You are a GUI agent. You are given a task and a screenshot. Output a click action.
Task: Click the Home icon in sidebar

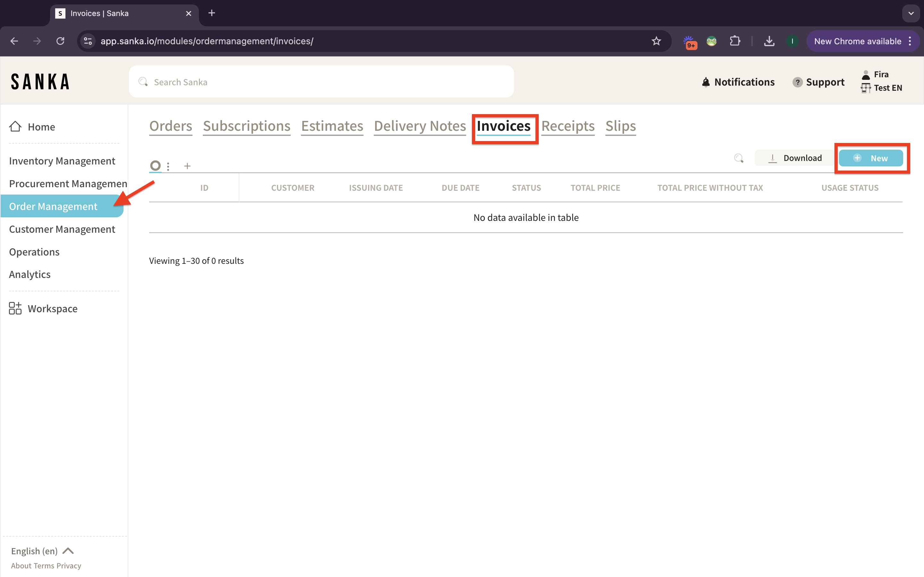[x=15, y=126]
